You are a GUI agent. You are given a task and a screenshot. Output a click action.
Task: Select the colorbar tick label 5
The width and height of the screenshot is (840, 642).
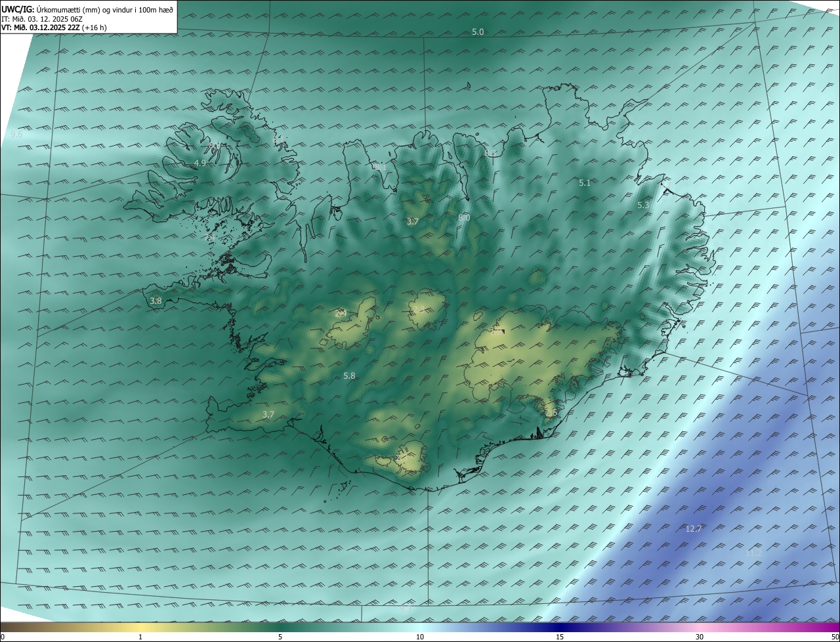[280, 637]
